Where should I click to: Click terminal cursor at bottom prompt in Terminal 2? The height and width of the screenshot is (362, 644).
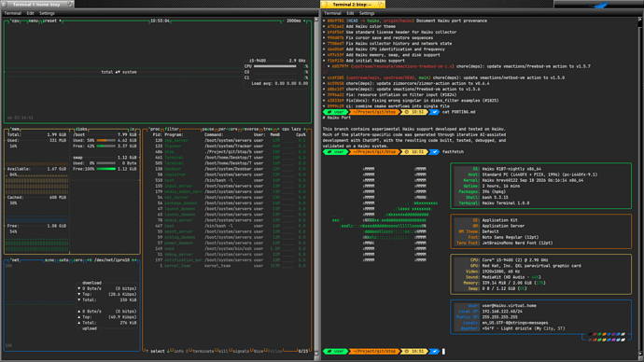pos(443,352)
